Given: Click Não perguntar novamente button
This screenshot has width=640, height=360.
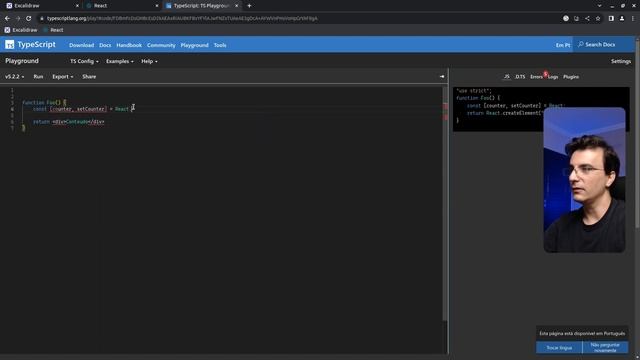Looking at the screenshot, I should [605, 348].
